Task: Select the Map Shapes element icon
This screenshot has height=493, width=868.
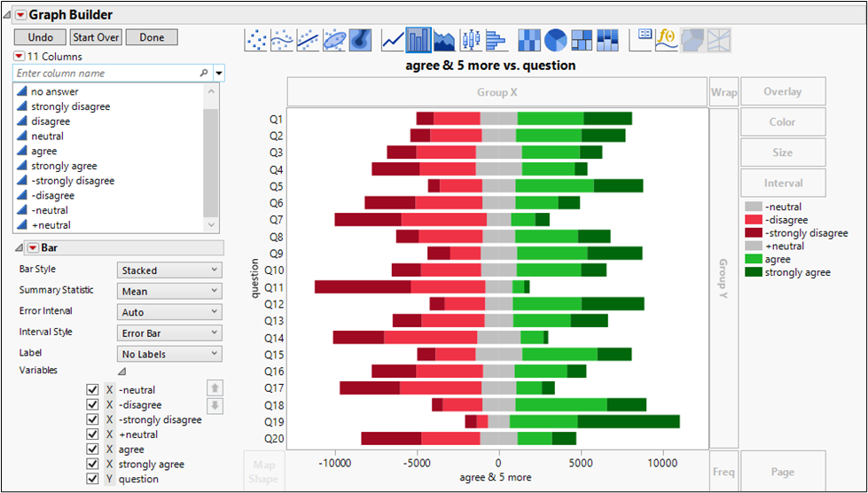Action: (693, 40)
